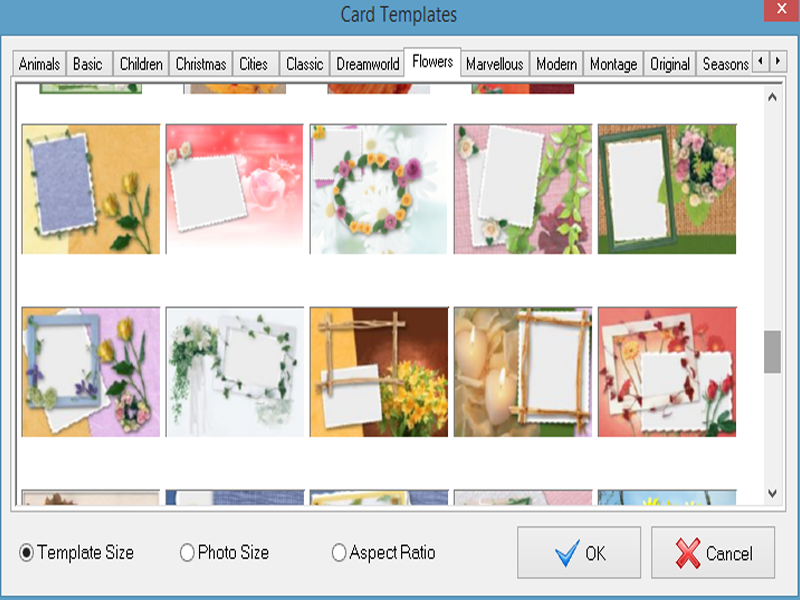Go to the Christmas tab
This screenshot has height=600, width=800.
(x=201, y=64)
